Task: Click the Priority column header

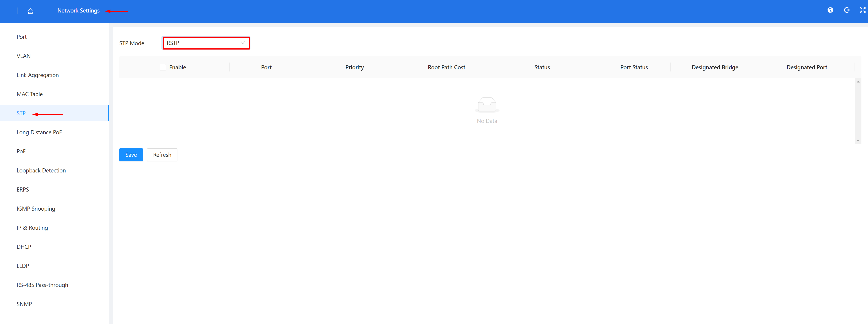Action: point(354,67)
